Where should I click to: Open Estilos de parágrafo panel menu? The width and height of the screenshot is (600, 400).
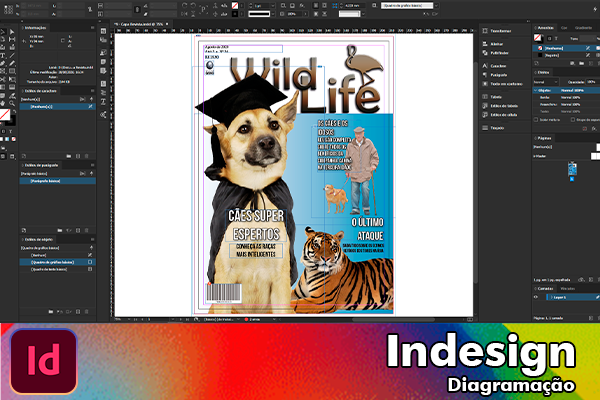click(x=92, y=165)
